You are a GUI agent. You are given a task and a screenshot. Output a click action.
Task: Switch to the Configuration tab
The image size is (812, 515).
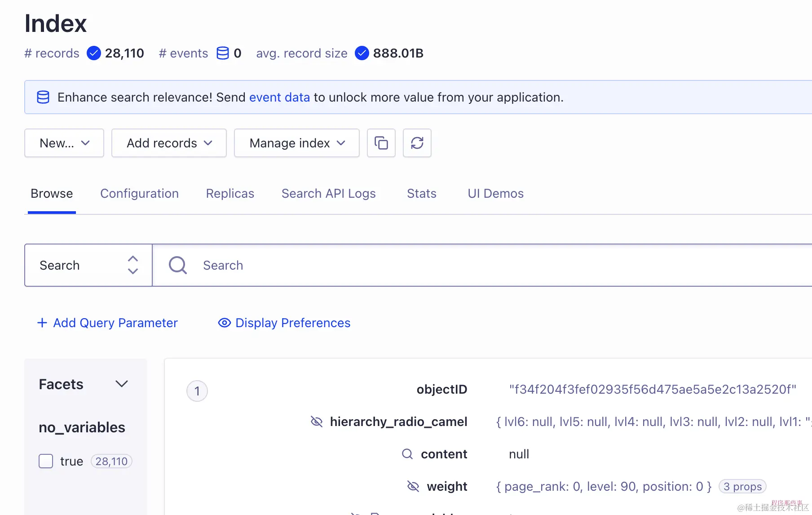coord(139,193)
